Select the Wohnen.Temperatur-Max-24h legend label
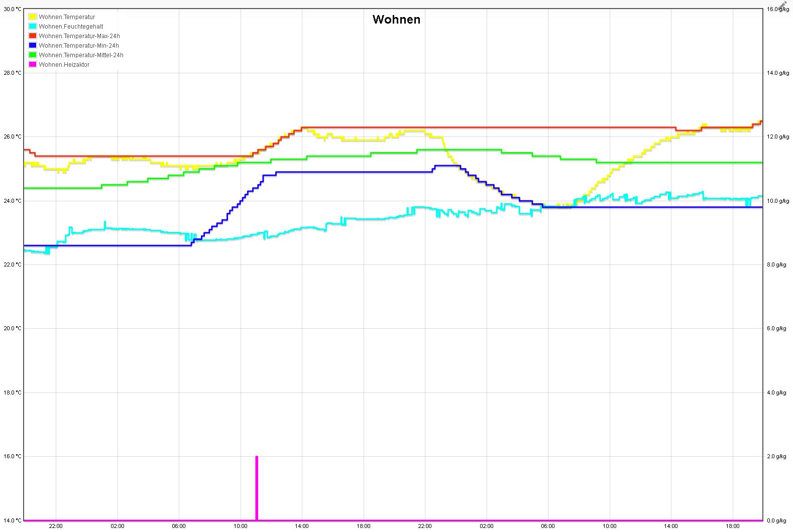Screen dimensions: 793x532 click(79, 36)
